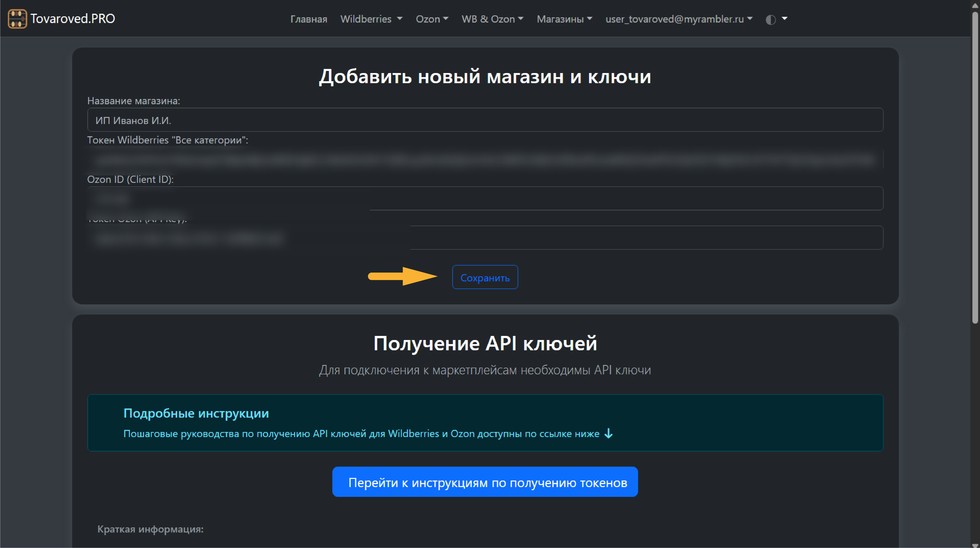The width and height of the screenshot is (980, 548).
Task: Click the scrollbar up-arrow at top right
Action: point(975,5)
